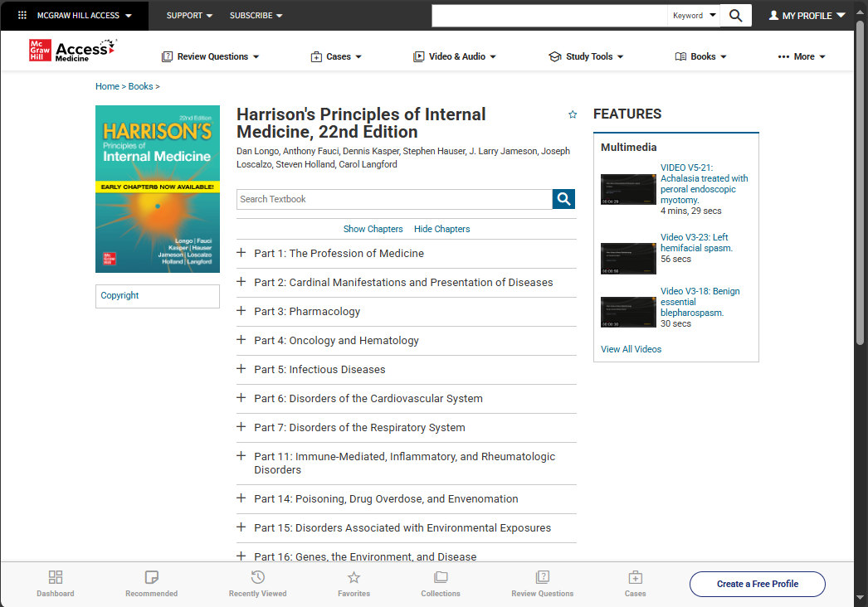Viewport: 868px width, 607px height.
Task: Click into the Search Textbook field
Action: click(394, 199)
